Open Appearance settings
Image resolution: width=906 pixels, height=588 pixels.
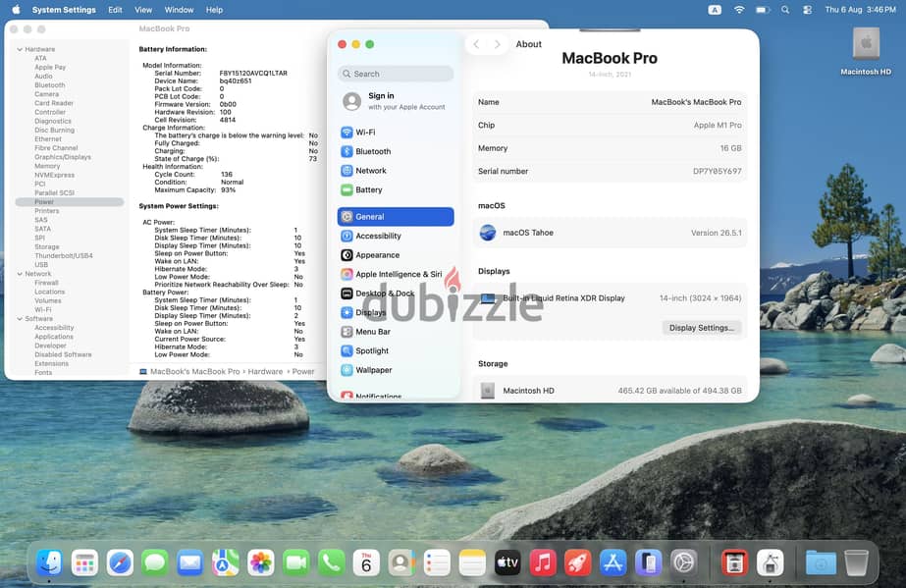pyautogui.click(x=396, y=254)
